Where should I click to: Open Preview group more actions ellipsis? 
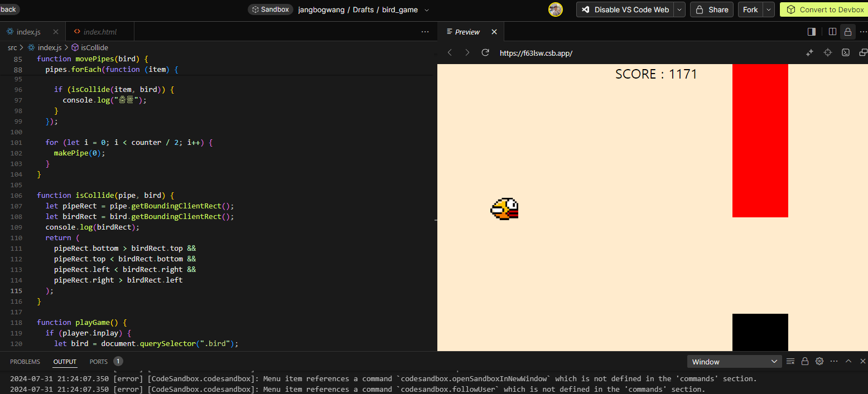point(863,32)
